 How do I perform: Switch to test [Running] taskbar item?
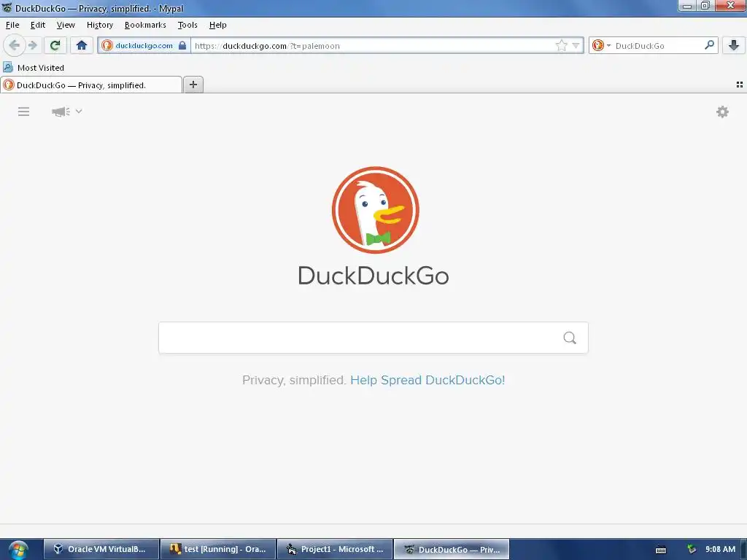pyautogui.click(x=218, y=549)
